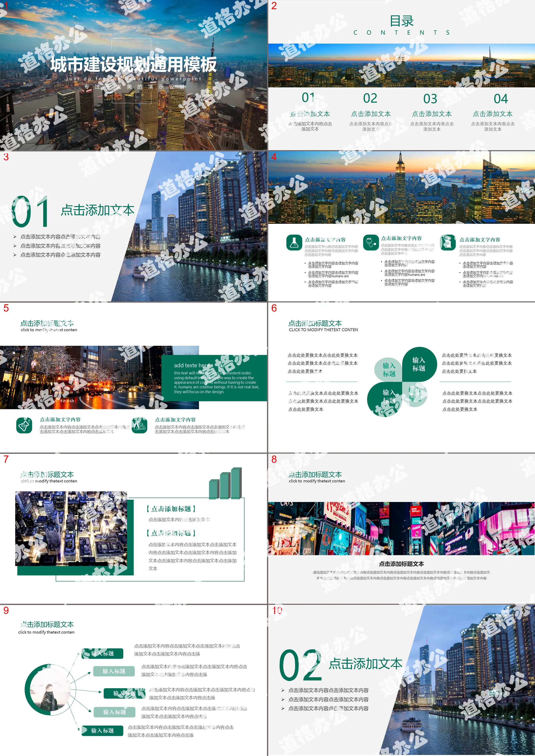Click 点击添加标题文本 title in slide 9
This screenshot has height=756, width=535.
[x=47, y=624]
